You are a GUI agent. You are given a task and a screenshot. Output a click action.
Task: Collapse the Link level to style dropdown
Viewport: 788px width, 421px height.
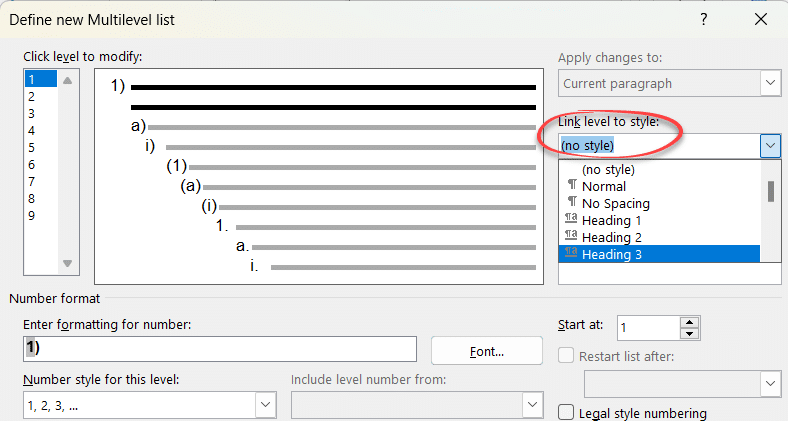(x=770, y=146)
